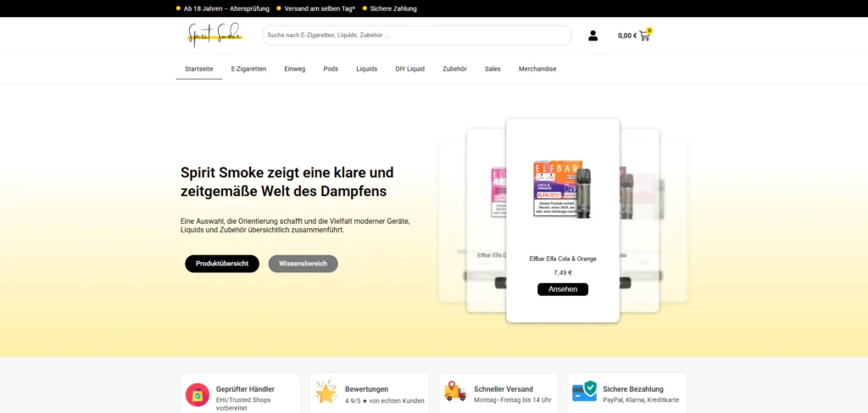868x413 pixels.
Task: Click 'Montag–Freitag bis 14 Uhr' text
Action: [513, 399]
